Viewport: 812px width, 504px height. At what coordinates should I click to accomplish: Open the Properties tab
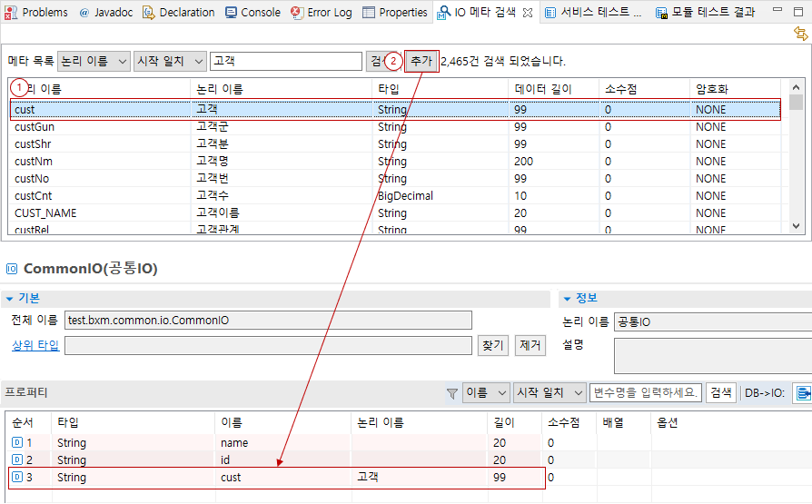point(395,13)
